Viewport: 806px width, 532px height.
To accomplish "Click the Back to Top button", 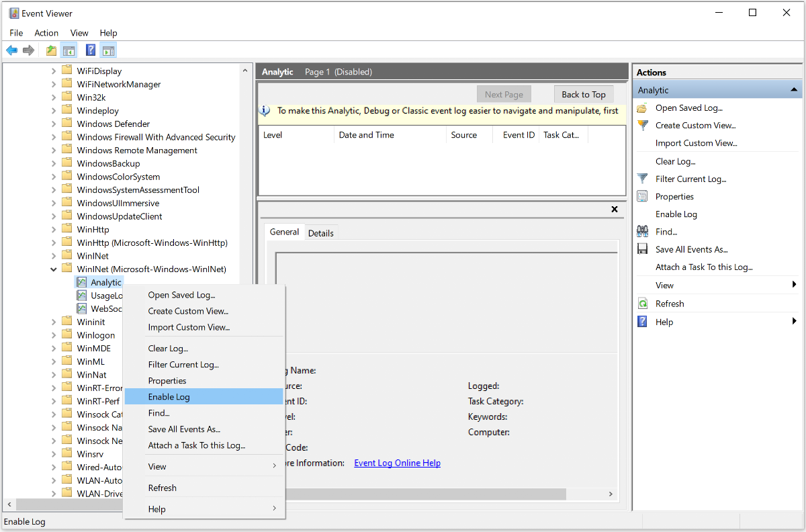I will point(584,95).
